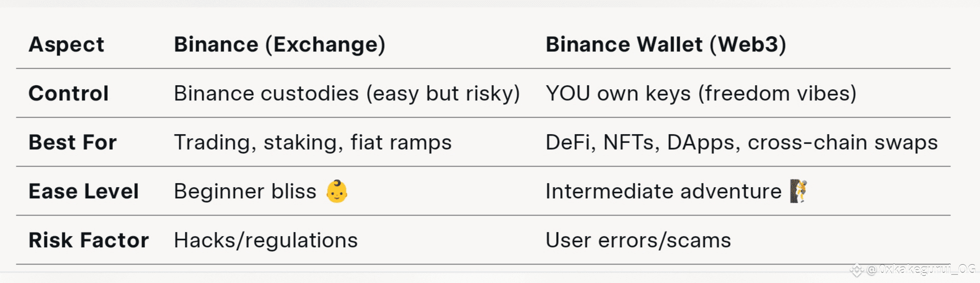The image size is (980, 283).
Task: Click the baby emoji icon
Action: point(337,192)
